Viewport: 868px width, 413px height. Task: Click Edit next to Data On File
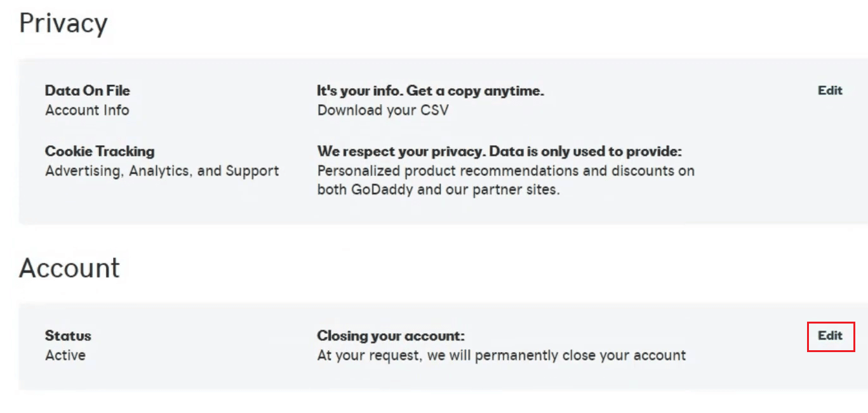[829, 90]
